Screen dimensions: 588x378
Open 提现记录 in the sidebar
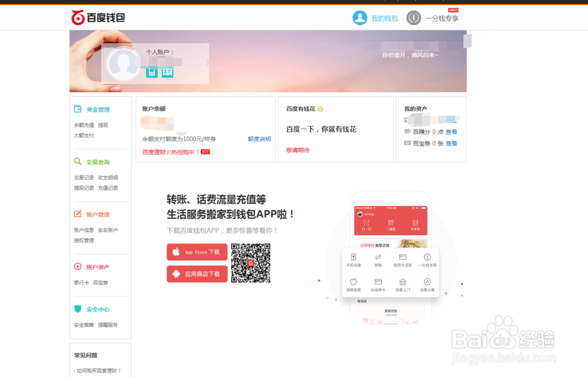coord(84,188)
